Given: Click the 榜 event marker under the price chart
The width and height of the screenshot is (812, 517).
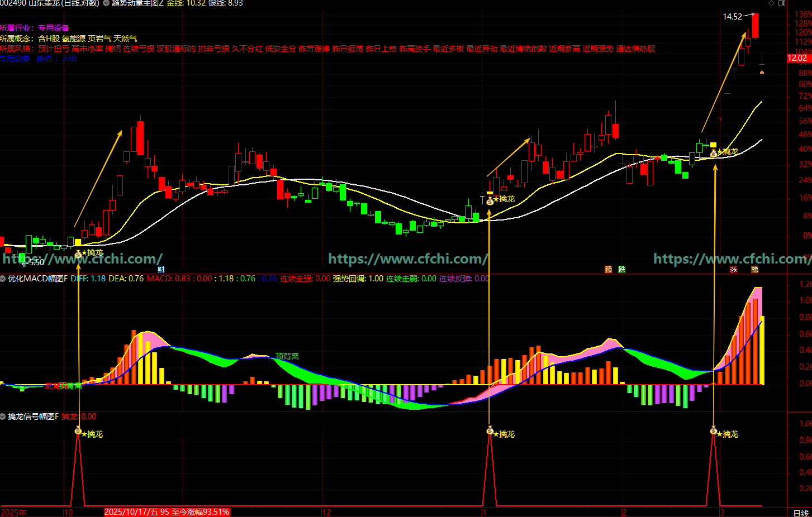Looking at the screenshot, I should (755, 270).
